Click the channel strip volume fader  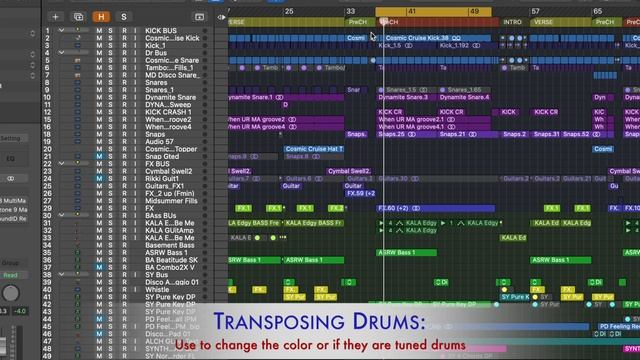pos(3,345)
